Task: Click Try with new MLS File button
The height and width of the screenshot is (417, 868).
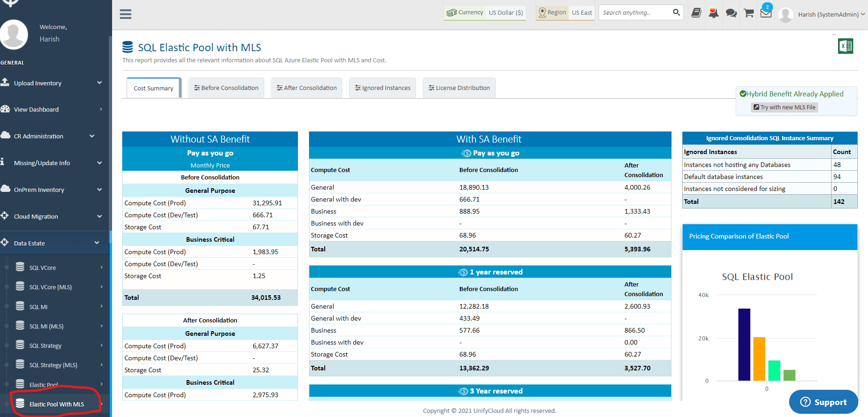Action: [x=785, y=107]
